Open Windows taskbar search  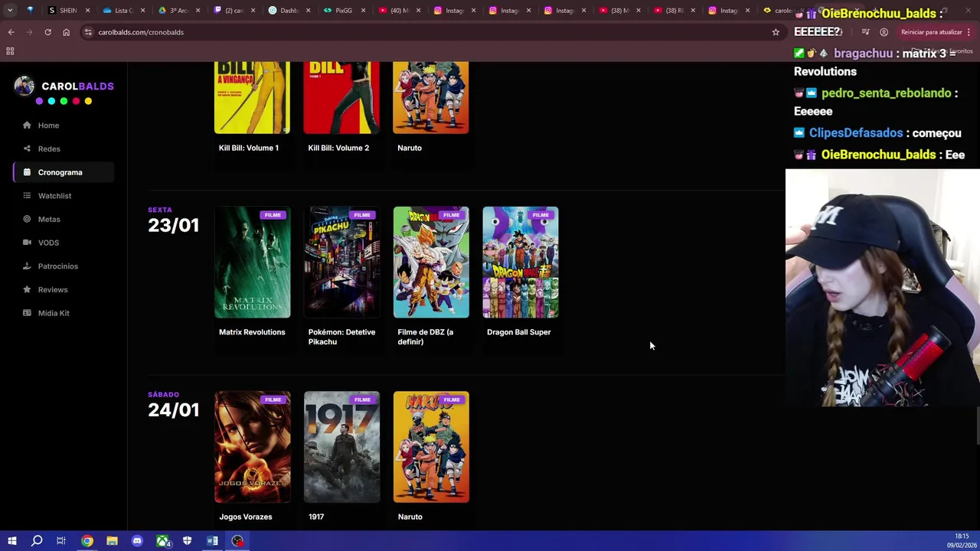[36, 541]
